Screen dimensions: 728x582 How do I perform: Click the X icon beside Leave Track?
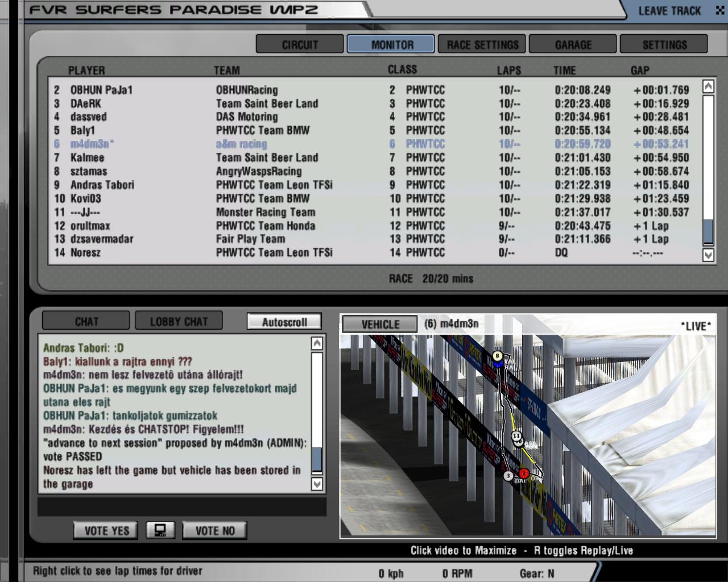pos(719,10)
